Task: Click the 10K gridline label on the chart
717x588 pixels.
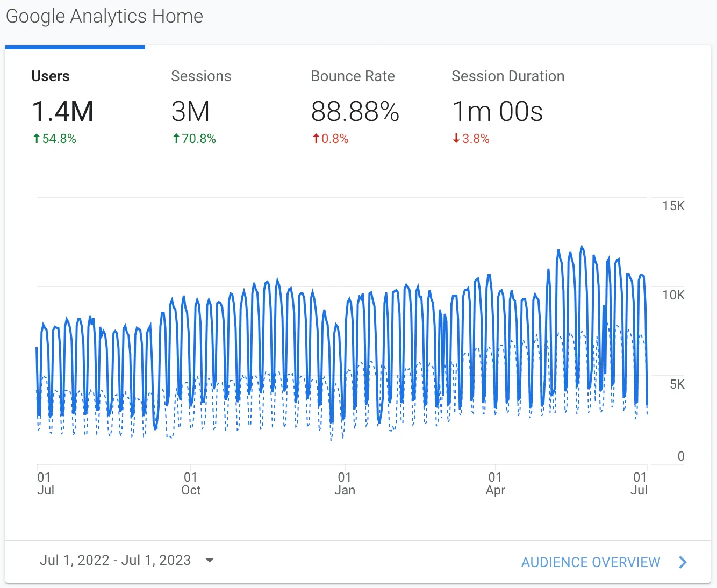Action: pos(673,295)
